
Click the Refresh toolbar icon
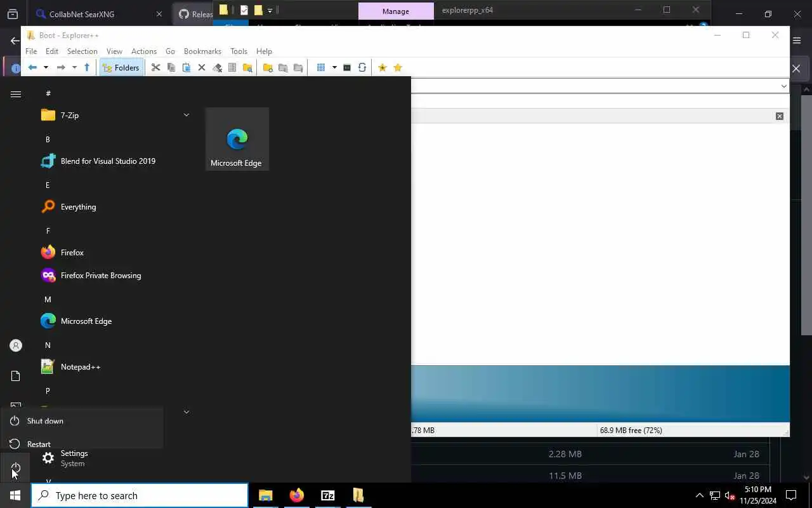point(362,67)
